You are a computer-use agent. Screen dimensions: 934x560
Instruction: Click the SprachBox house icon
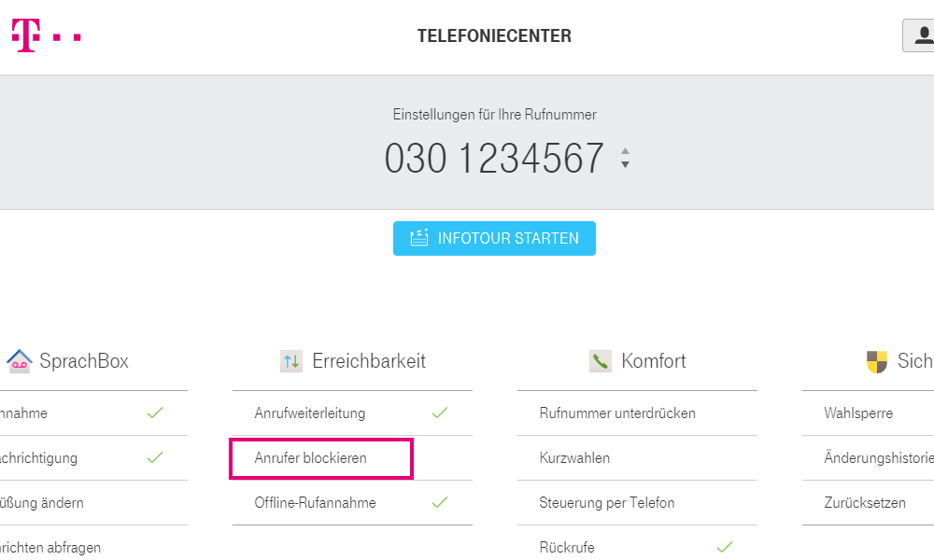point(20,361)
